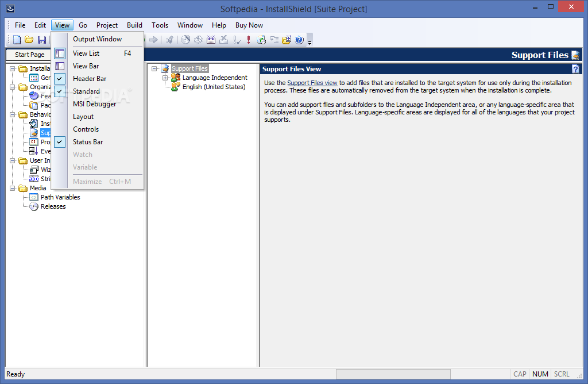588x384 pixels.
Task: Click the Save floppy disk icon
Action: pos(42,40)
